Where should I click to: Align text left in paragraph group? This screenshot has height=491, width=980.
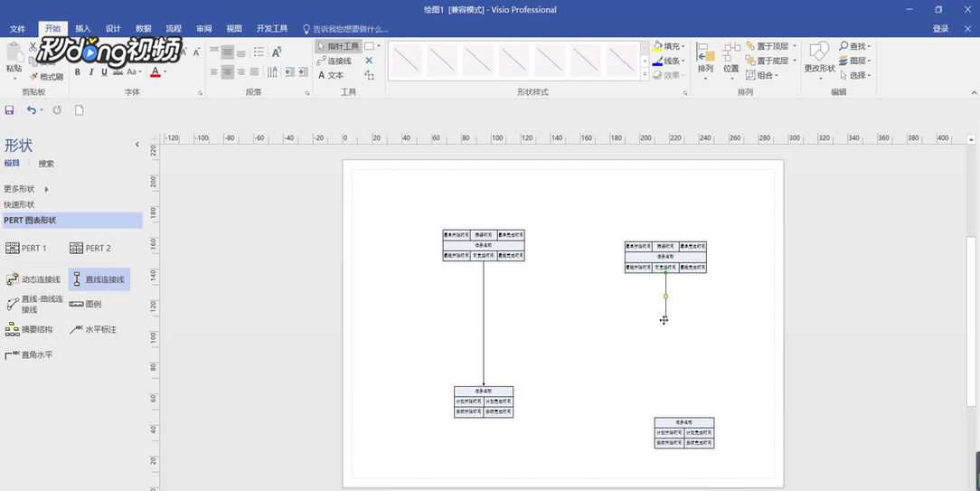coord(214,72)
